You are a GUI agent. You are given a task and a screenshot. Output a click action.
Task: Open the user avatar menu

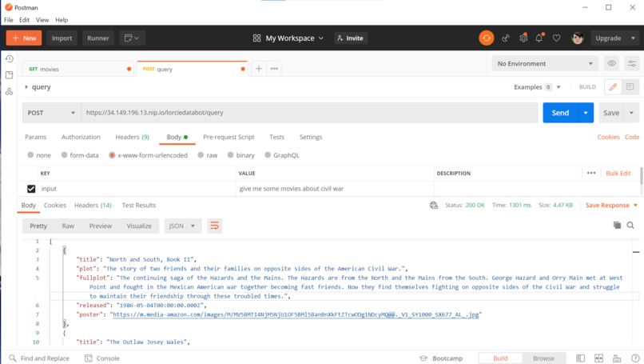pos(578,38)
